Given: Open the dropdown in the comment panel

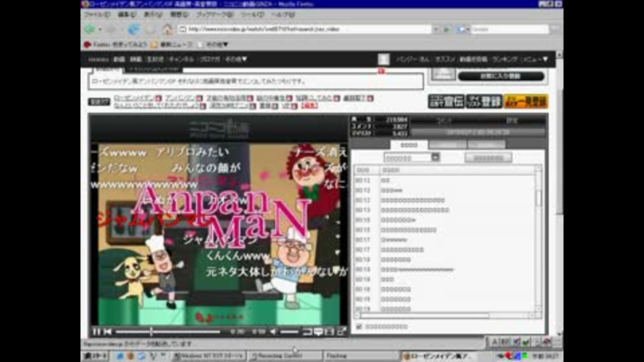Looking at the screenshot, I should [x=435, y=157].
